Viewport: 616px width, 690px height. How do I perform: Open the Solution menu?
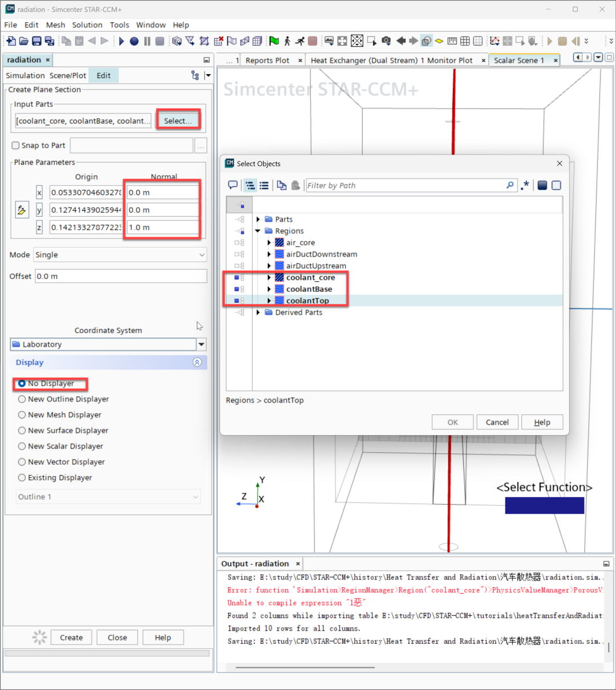[x=87, y=25]
